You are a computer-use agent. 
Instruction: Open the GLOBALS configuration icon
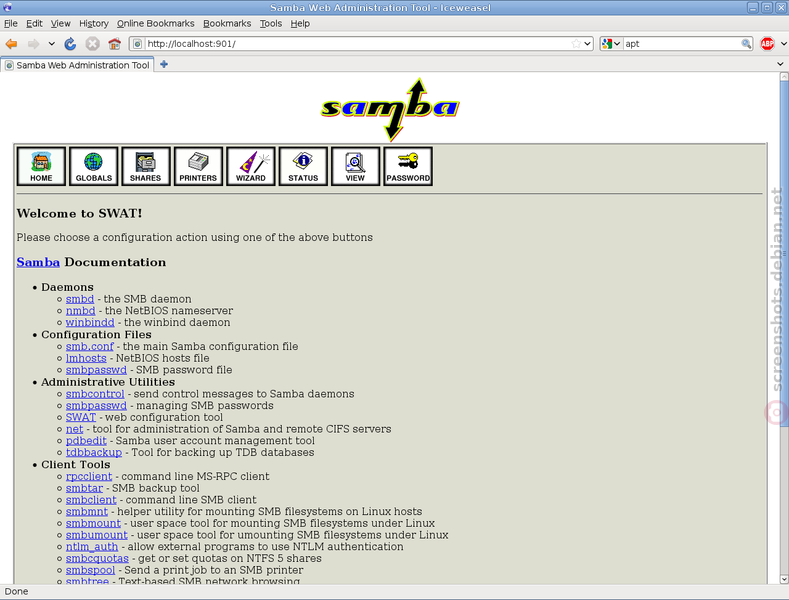94,166
